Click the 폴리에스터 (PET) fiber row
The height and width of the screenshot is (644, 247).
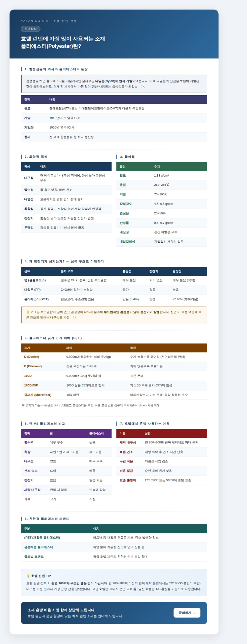click(x=36, y=299)
